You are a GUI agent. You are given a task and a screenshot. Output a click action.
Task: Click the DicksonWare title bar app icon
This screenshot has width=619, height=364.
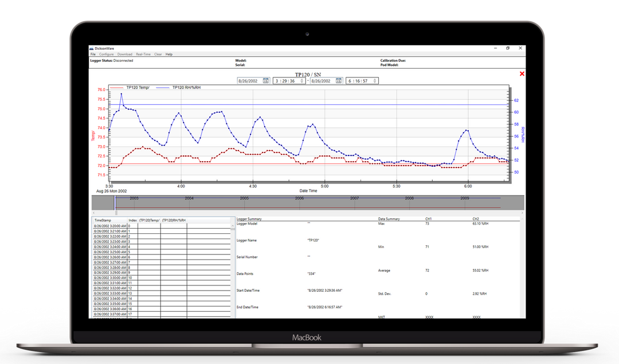coord(92,49)
